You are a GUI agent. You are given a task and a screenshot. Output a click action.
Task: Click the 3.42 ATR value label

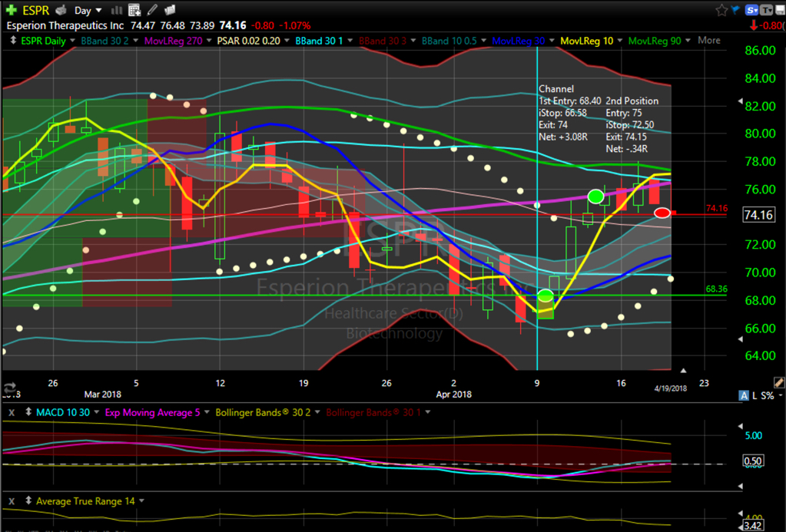753,526
